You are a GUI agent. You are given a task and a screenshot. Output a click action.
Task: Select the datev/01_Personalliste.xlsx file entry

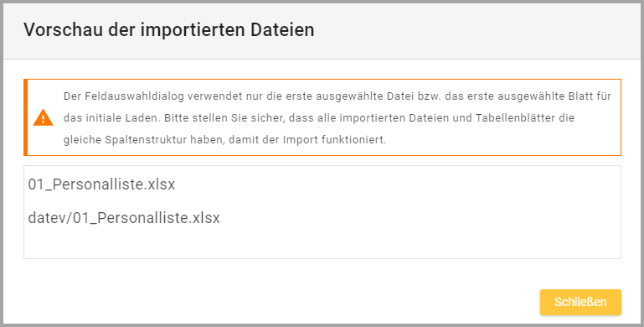tap(124, 218)
